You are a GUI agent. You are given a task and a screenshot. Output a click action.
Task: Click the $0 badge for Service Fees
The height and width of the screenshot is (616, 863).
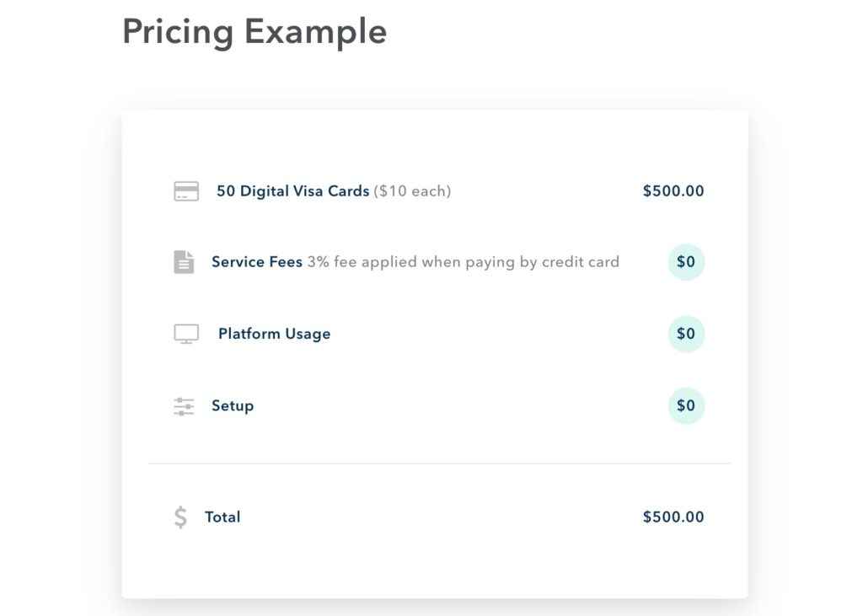click(x=686, y=262)
